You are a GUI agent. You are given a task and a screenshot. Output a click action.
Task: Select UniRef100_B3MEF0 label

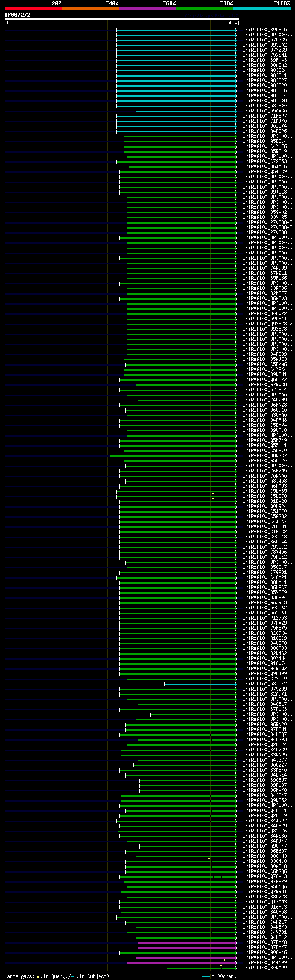265,770
